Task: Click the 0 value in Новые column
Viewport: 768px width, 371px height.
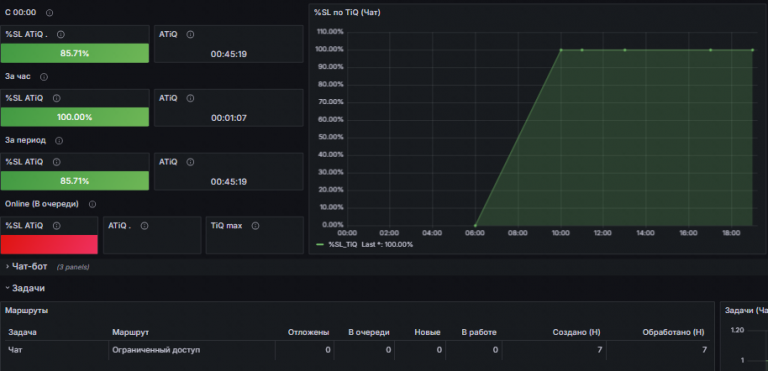Action: (x=439, y=350)
